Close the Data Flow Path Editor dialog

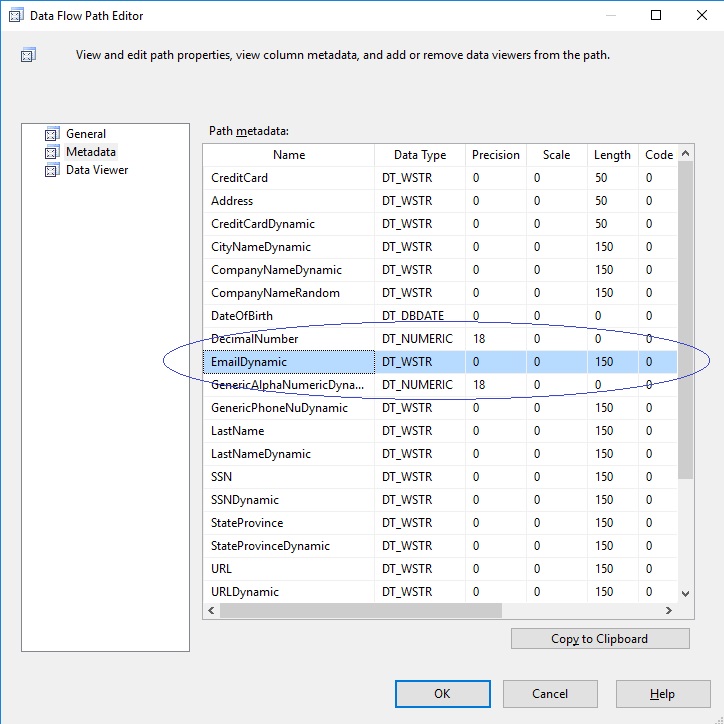click(x=701, y=15)
